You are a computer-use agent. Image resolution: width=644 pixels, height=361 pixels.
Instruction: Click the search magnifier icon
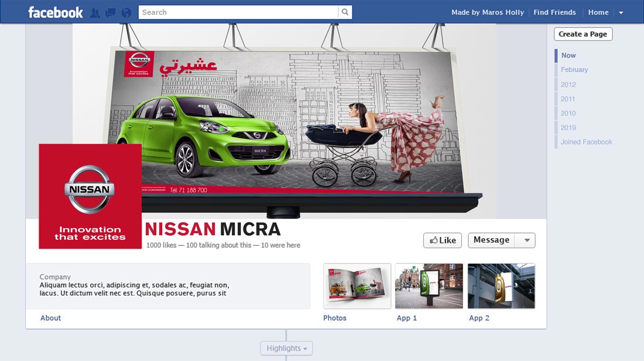coord(345,12)
